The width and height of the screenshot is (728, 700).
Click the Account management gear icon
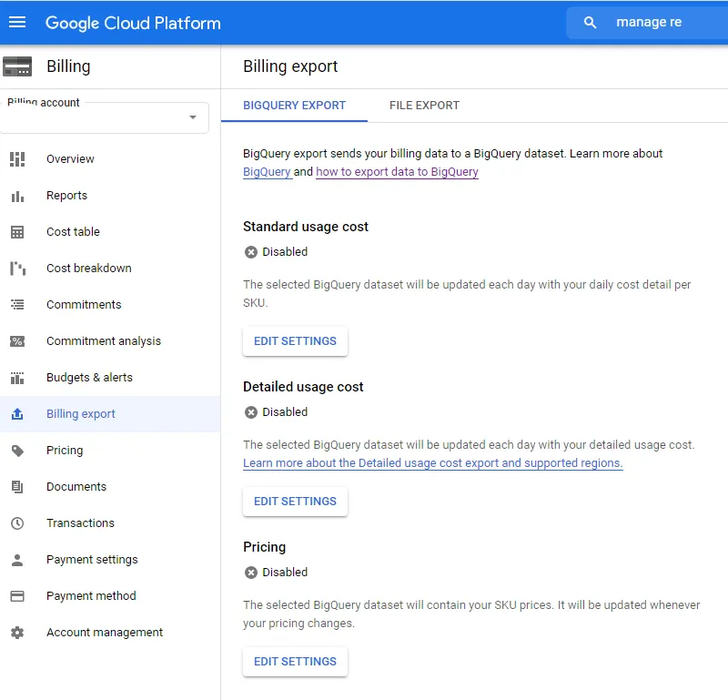(x=17, y=633)
